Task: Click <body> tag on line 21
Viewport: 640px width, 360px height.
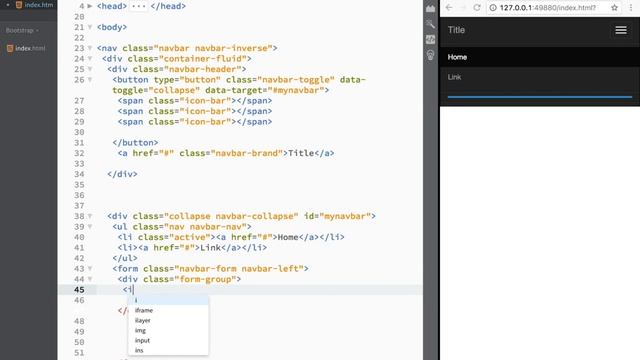Action: pyautogui.click(x=112, y=27)
